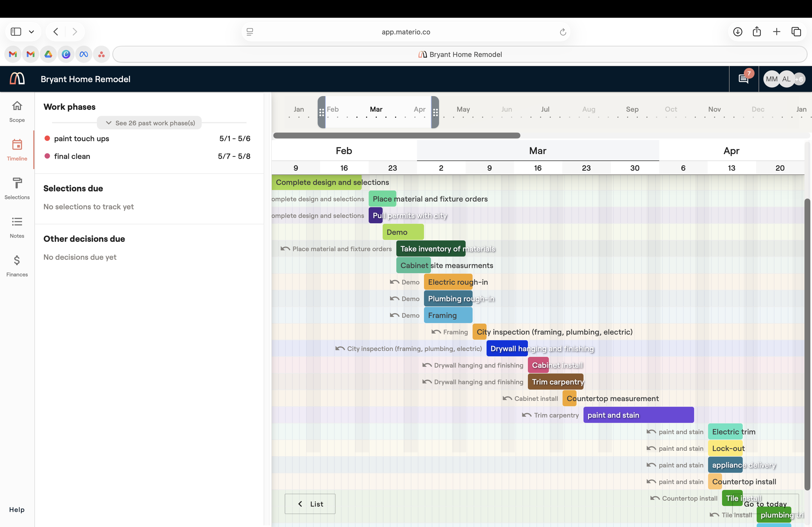Switch to the Timeline tab
The width and height of the screenshot is (812, 527).
pyautogui.click(x=17, y=150)
